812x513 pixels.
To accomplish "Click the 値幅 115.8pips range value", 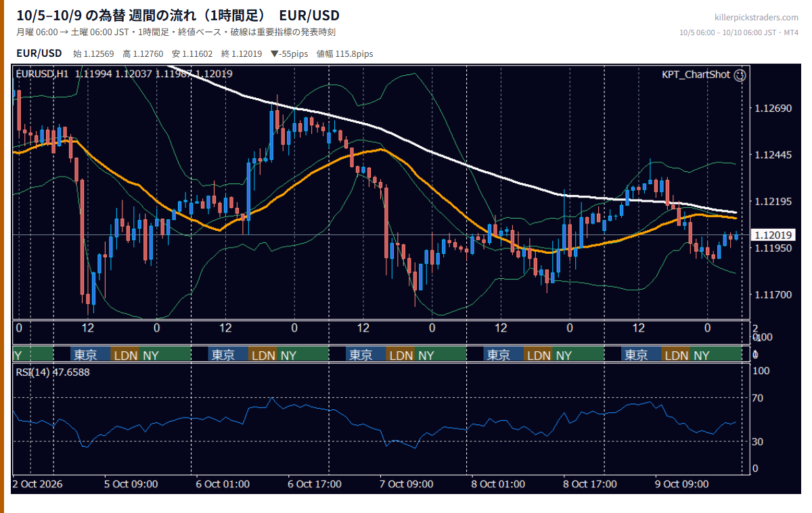I will tap(344, 54).
